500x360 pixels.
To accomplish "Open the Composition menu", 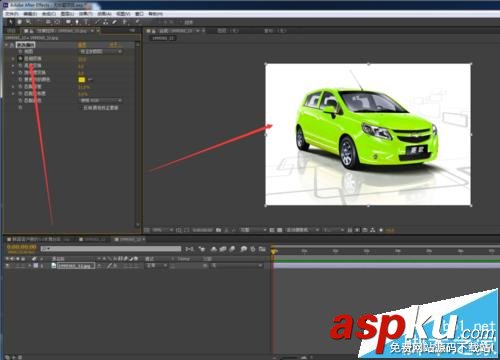I will point(49,14).
